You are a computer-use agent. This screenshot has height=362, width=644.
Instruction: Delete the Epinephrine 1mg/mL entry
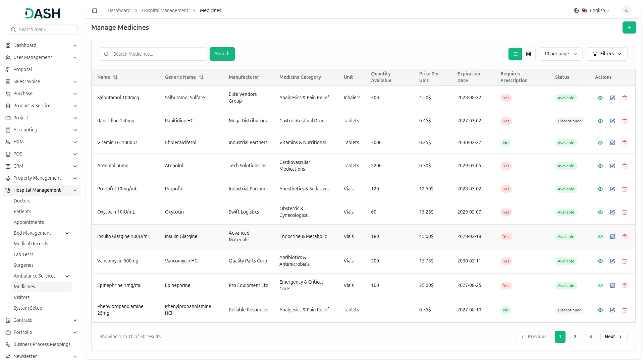point(624,286)
